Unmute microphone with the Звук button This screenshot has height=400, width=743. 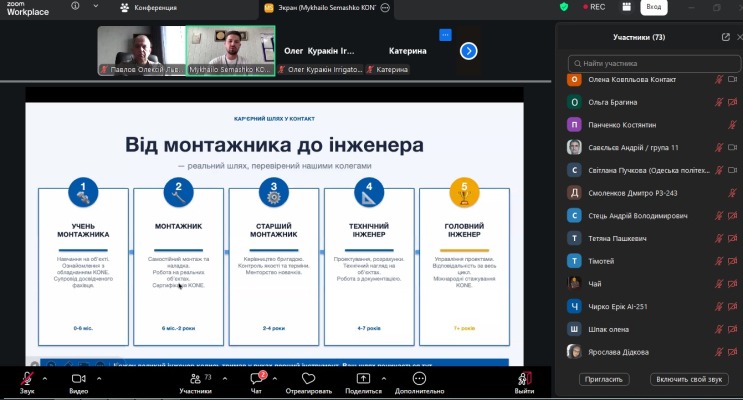coord(27,382)
